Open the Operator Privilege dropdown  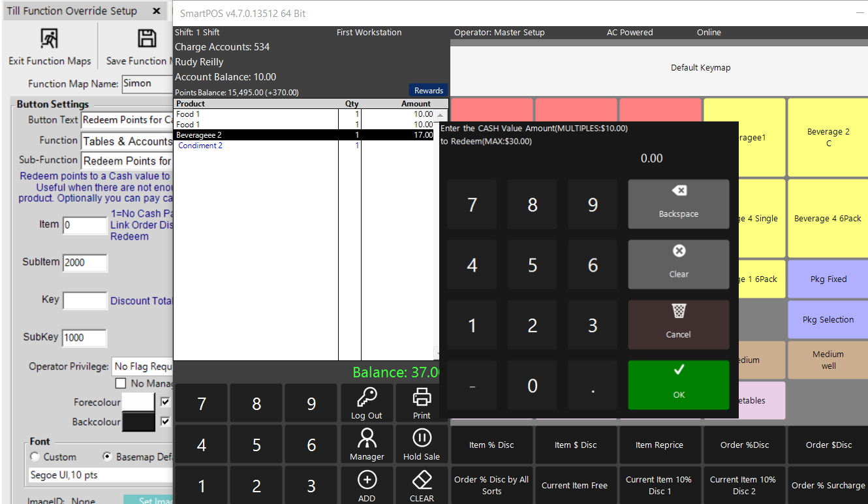(143, 367)
